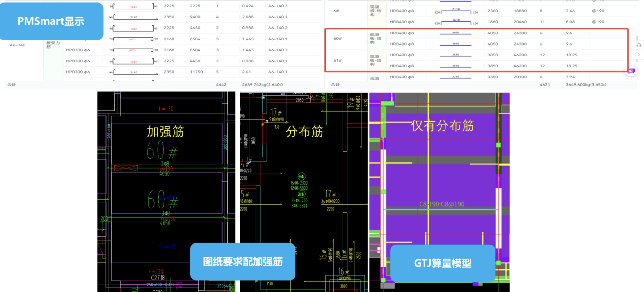Image resolution: width=644 pixels, height=292 pixels.
Task: Click the weight value 7.46
Action: (570, 11)
